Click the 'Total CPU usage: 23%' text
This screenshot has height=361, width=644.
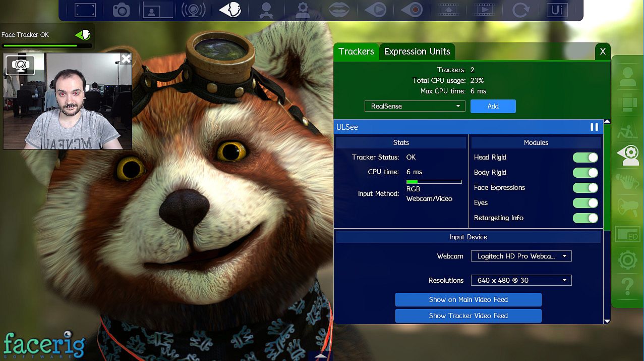448,80
